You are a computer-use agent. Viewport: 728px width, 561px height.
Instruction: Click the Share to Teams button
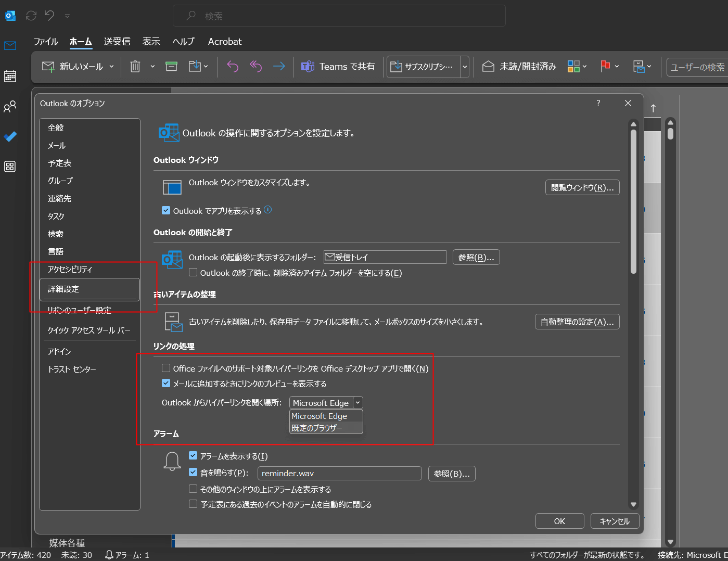tap(338, 67)
